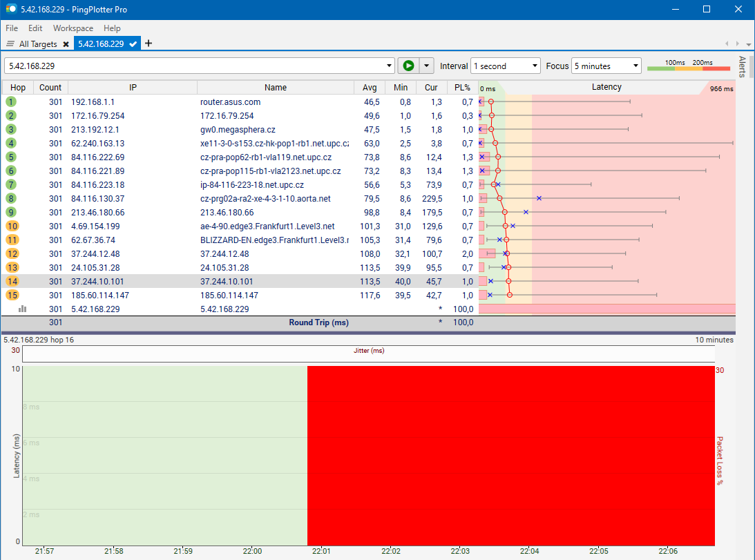This screenshot has width=755, height=560.
Task: Select hop 9 green circle icon
Action: (11, 213)
